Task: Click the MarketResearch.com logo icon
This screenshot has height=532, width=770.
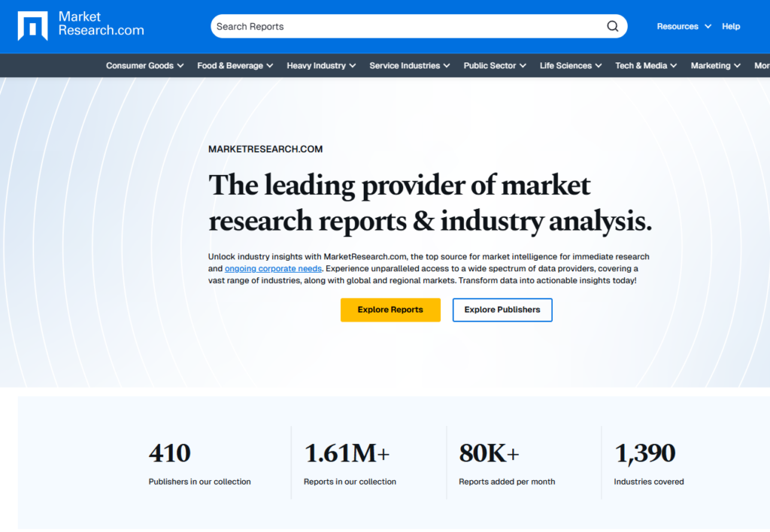Action: click(32, 26)
